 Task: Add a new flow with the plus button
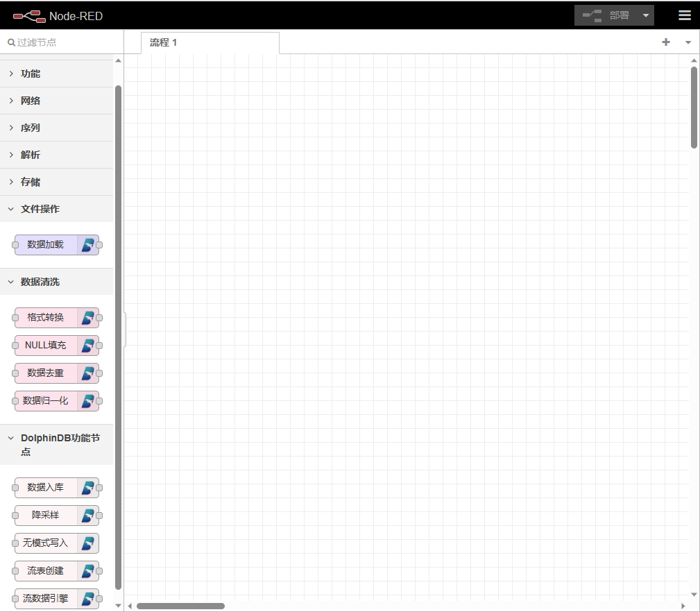[x=665, y=42]
